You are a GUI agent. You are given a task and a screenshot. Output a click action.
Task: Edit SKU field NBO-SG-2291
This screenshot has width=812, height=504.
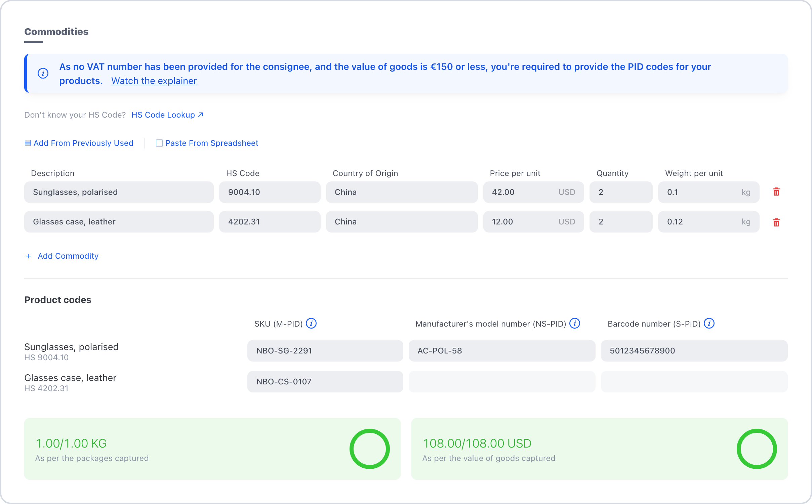(x=325, y=351)
